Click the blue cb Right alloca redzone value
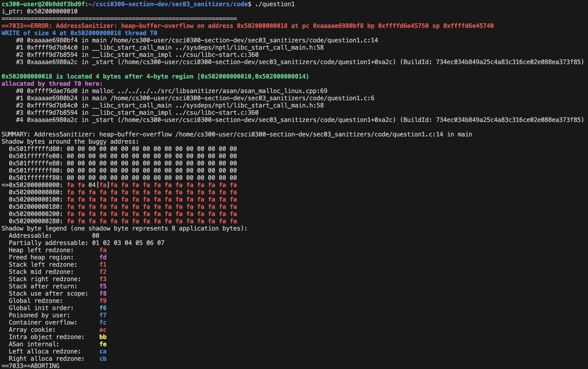 coord(103,359)
